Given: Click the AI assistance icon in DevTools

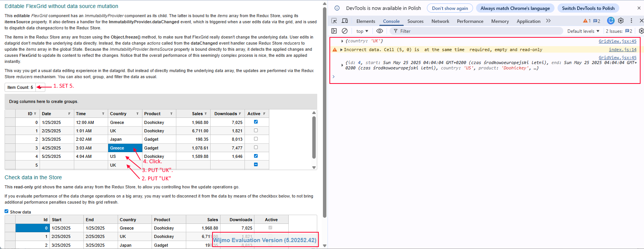Looking at the screenshot, I should click(x=610, y=21).
